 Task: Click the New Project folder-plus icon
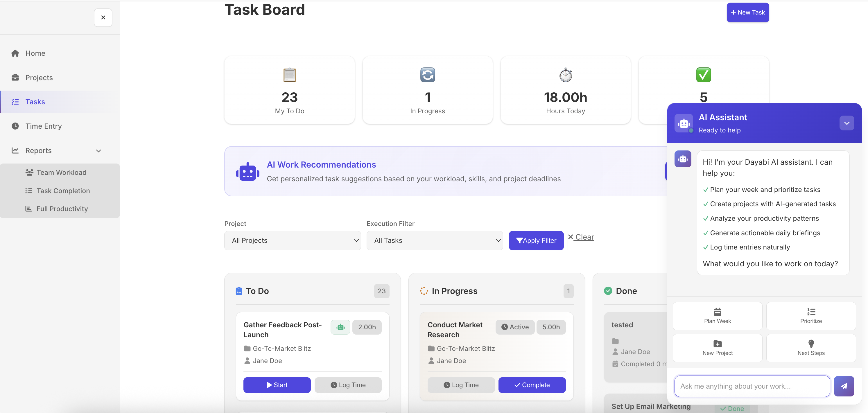[x=718, y=343]
